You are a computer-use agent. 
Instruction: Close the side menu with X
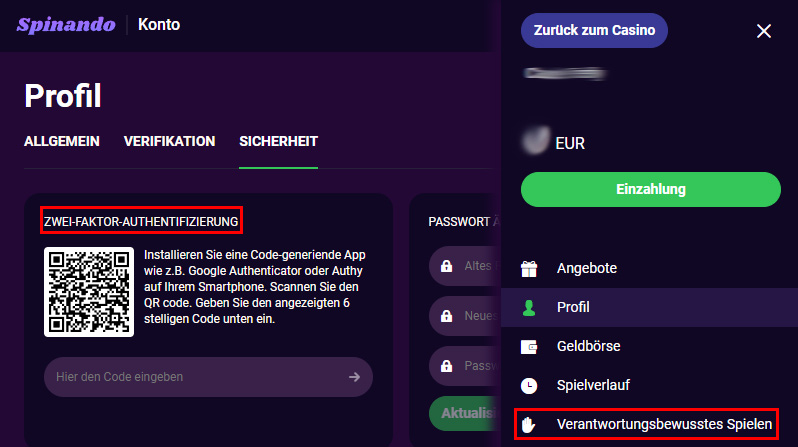(764, 31)
